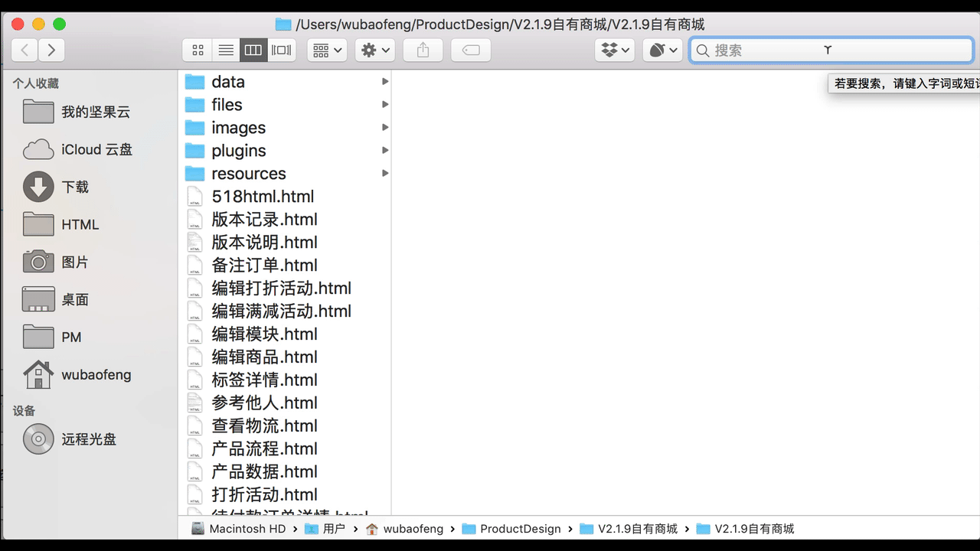Open the 版本记录.html file

(265, 219)
